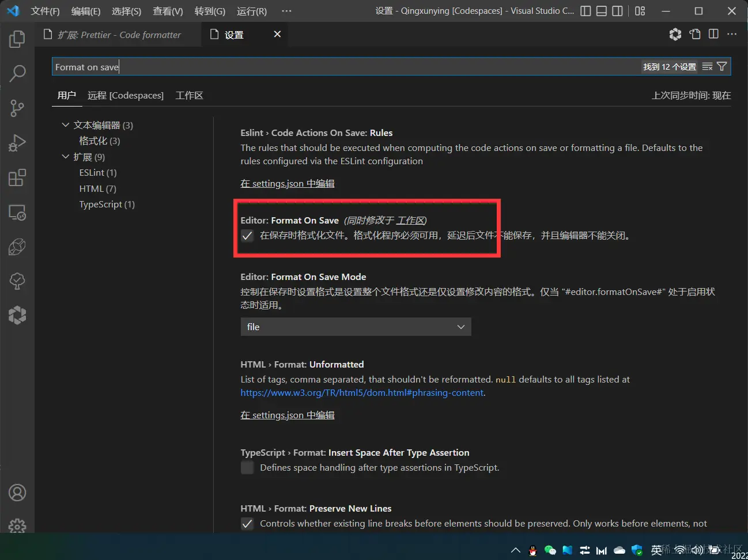Open the Run and Debug view
Viewport: 748px width, 560px height.
(17, 142)
